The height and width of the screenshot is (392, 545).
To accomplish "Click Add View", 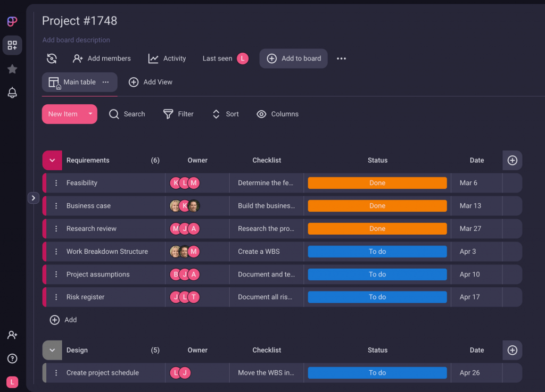I will (x=151, y=82).
